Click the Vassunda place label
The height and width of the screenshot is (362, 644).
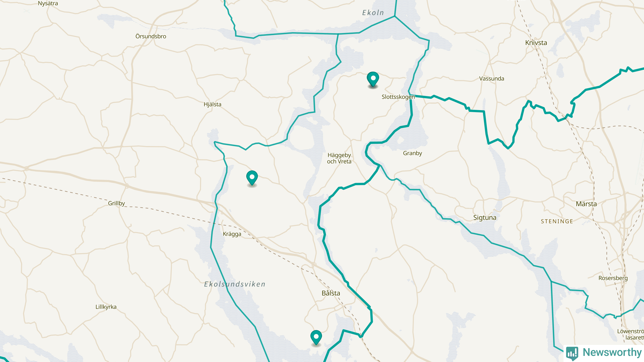(x=492, y=79)
